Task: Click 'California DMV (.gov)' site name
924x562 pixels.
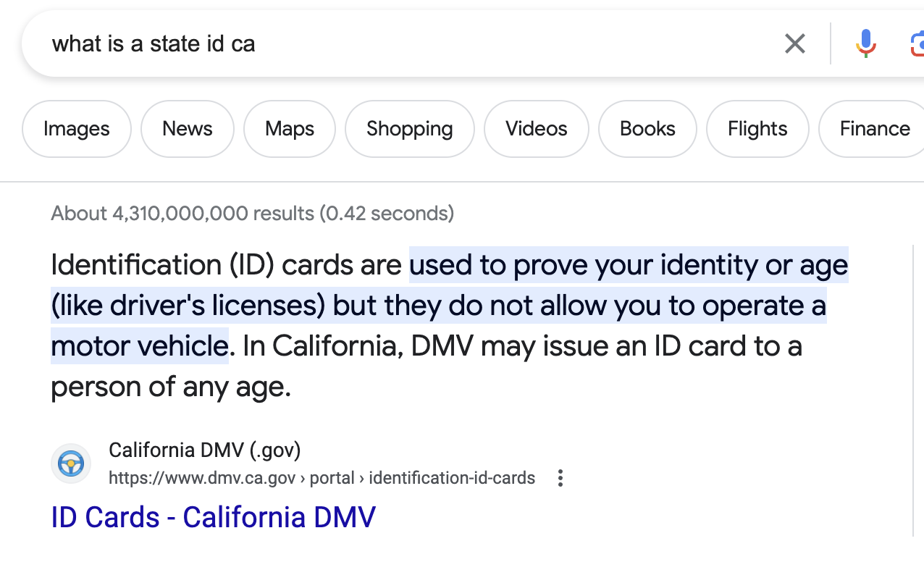Action: pos(204,449)
